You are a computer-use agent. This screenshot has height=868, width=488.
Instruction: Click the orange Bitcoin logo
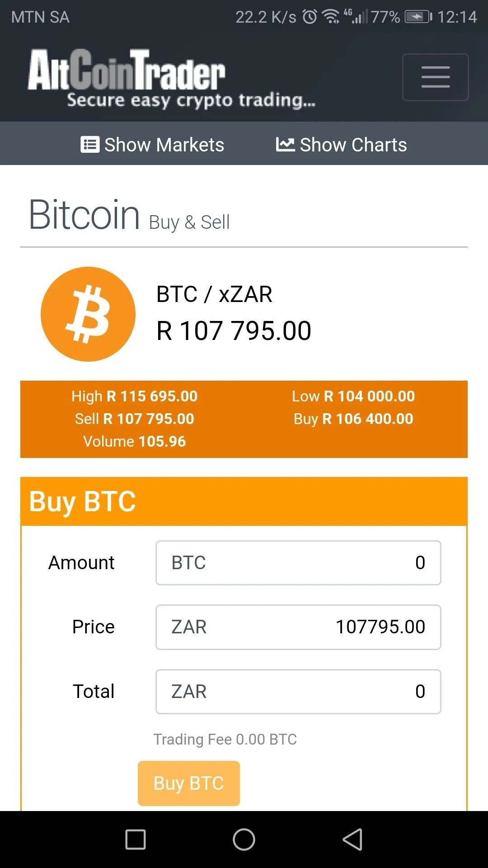pos(88,314)
